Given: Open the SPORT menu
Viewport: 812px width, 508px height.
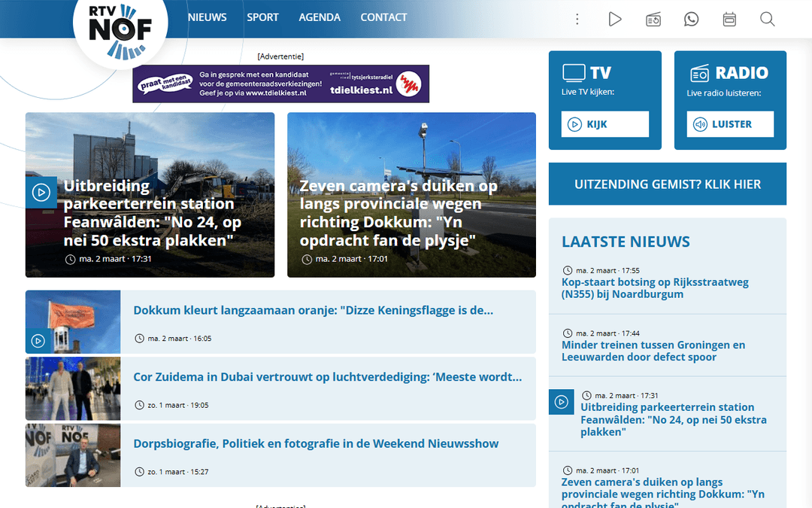Looking at the screenshot, I should tap(262, 17).
